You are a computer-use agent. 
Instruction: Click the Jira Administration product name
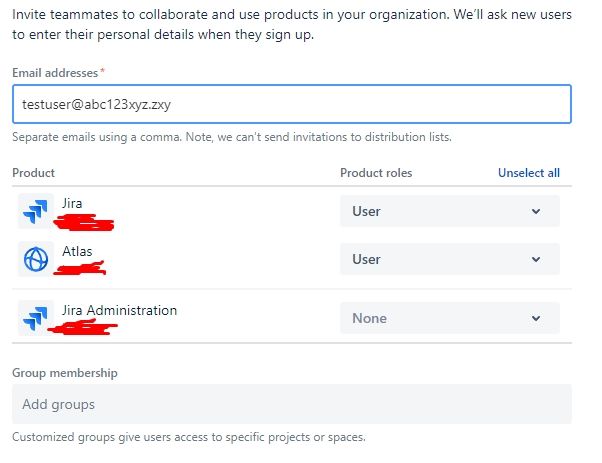click(x=119, y=310)
